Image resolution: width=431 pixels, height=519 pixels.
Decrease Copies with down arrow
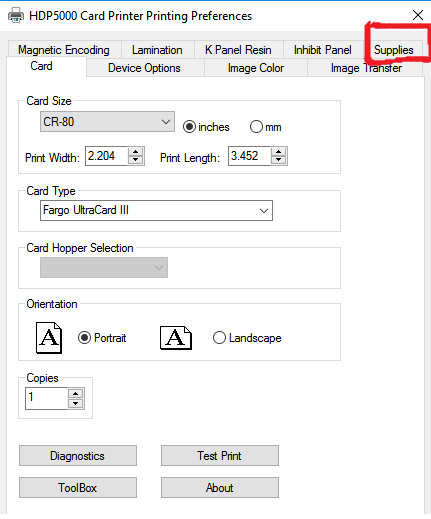click(x=76, y=403)
